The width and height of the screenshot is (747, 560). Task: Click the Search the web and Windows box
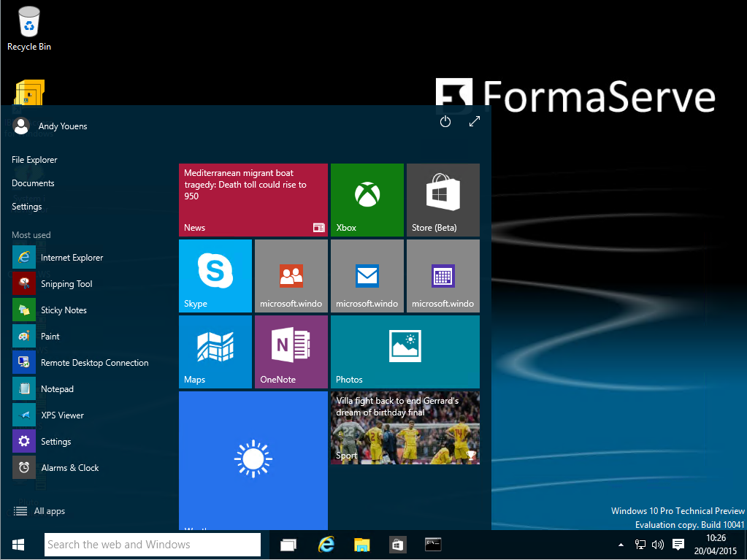152,545
